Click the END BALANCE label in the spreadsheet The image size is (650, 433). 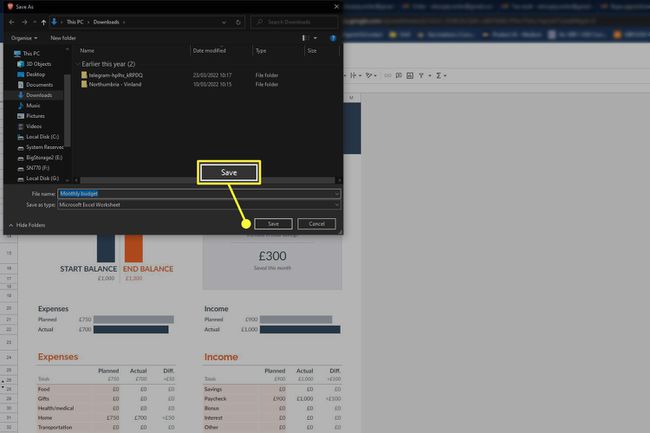(148, 269)
